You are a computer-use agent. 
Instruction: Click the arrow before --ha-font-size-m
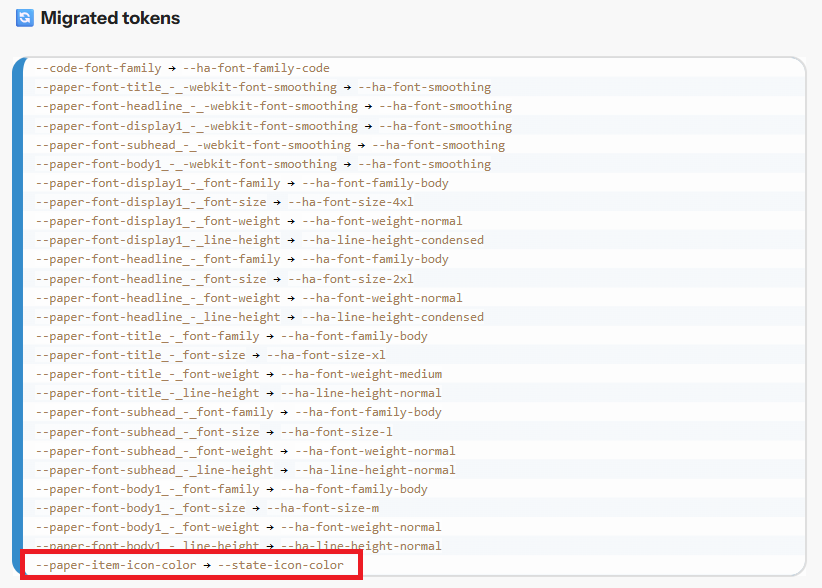256,508
